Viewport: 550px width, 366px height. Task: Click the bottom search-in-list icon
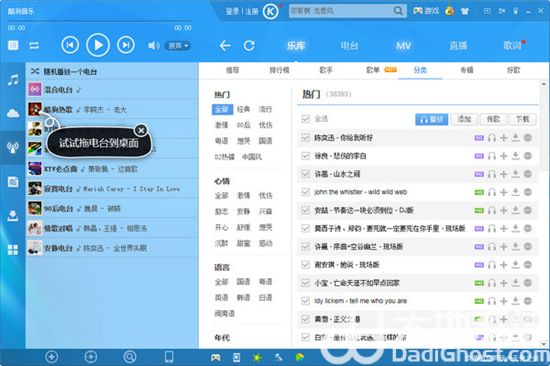[x=130, y=357]
